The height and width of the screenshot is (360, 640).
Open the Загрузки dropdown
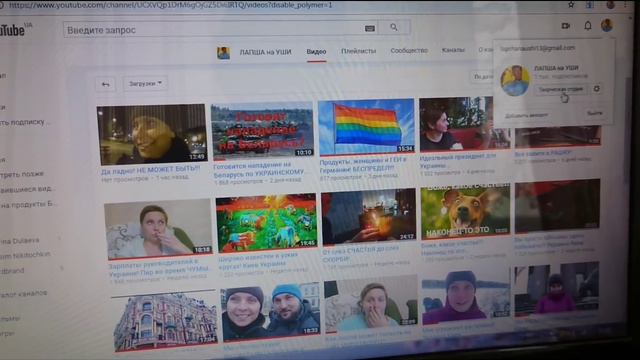pyautogui.click(x=145, y=83)
